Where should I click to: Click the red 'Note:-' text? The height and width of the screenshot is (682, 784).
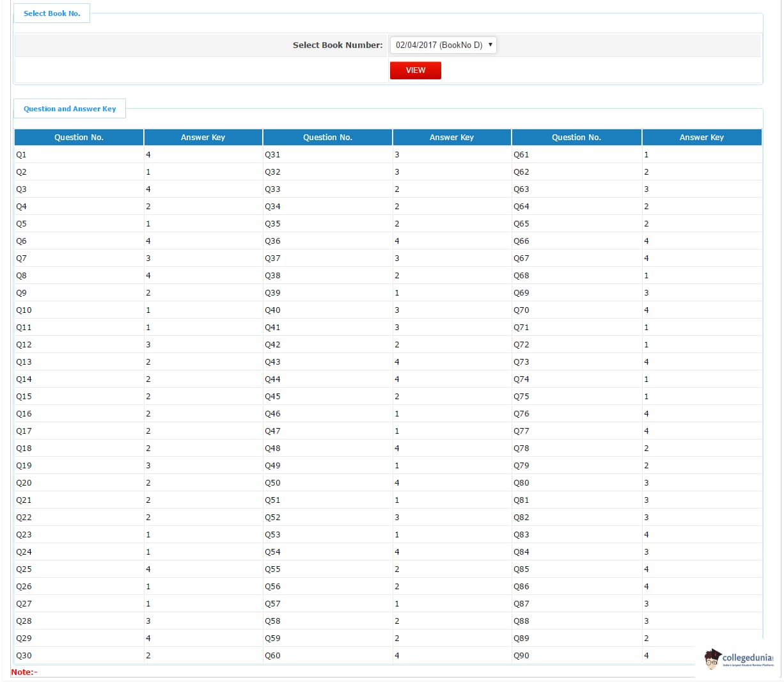(x=24, y=672)
